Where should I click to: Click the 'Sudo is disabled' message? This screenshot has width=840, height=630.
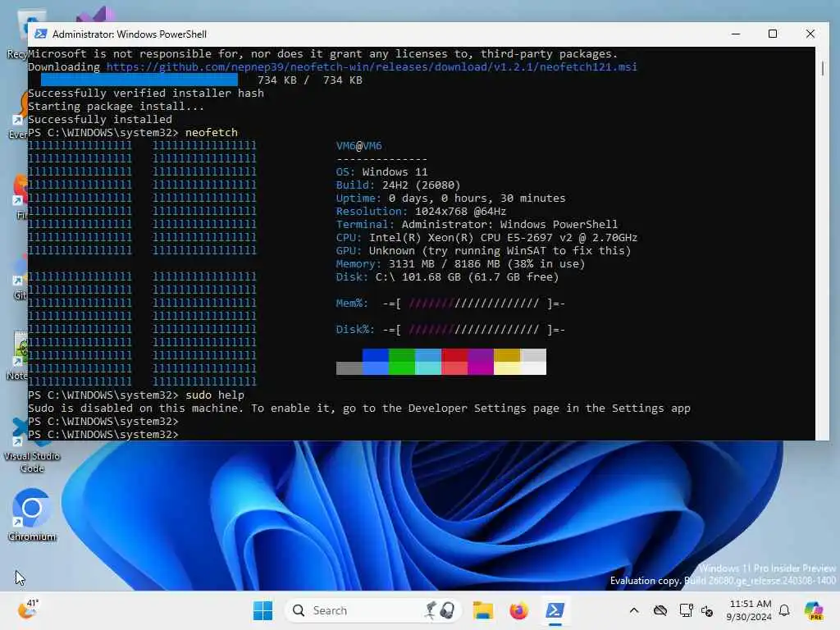(359, 409)
